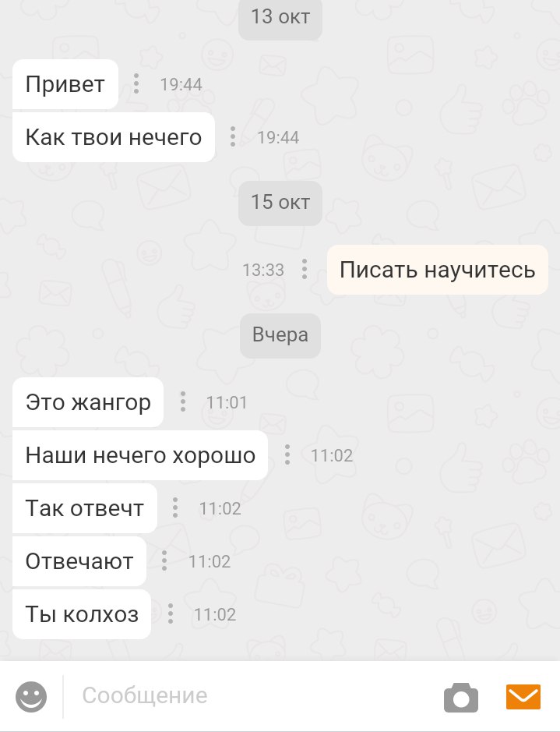Screen dimensions: 560x732
Task: Open options dots next to 'Так отвечт'
Action: [175, 508]
